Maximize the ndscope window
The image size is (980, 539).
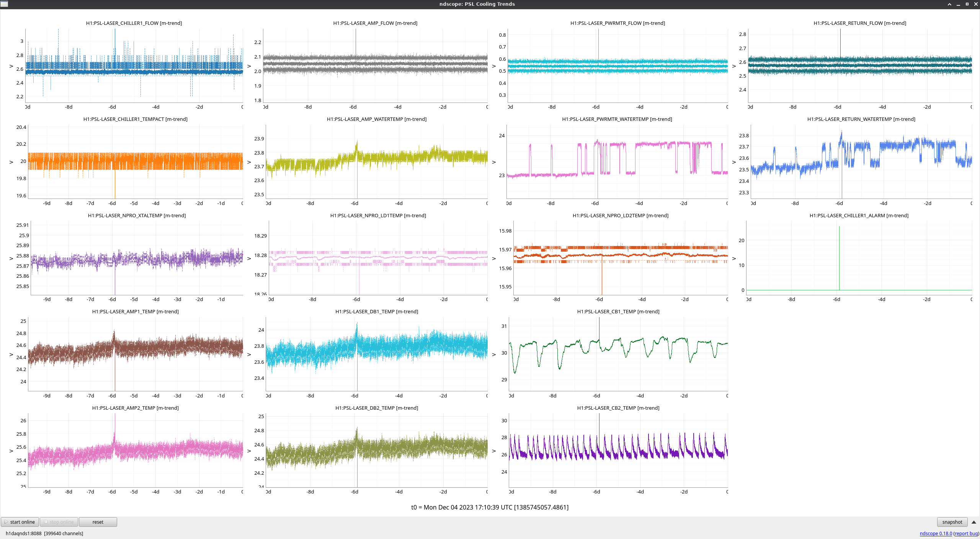coord(967,4)
